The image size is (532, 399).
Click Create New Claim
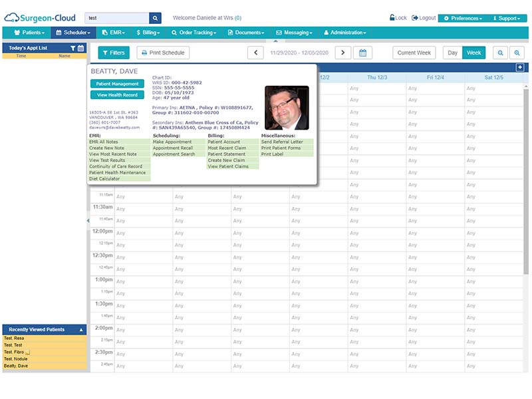click(x=233, y=160)
